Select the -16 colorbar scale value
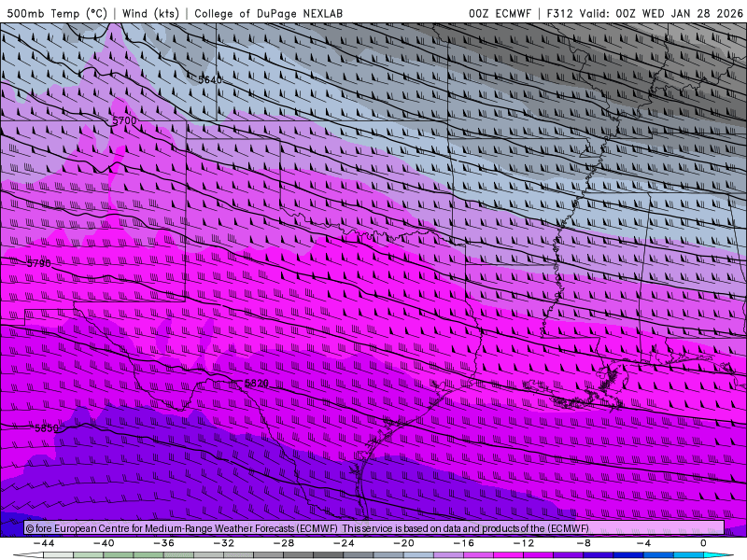This screenshot has width=747, height=560. tap(463, 543)
